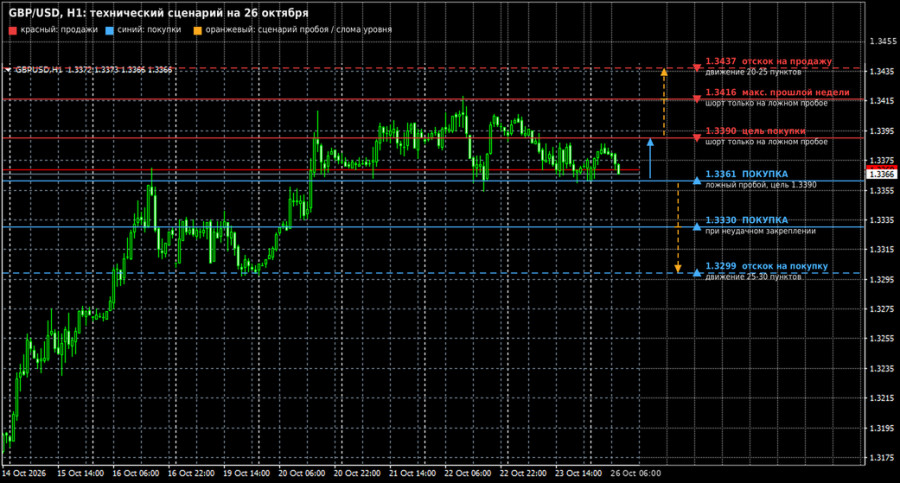Click the orange legend square for breakout scenario
The image size is (900, 483).
tap(197, 30)
